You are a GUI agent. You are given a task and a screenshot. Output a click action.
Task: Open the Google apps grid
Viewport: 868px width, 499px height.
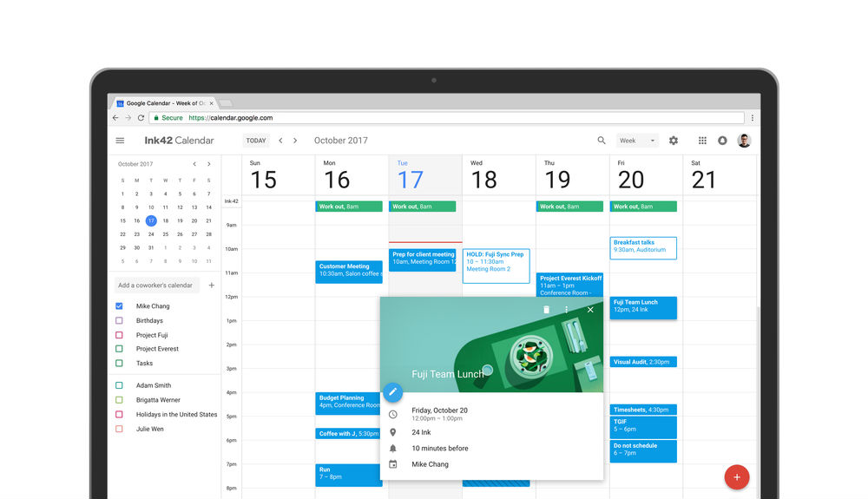[x=702, y=141]
